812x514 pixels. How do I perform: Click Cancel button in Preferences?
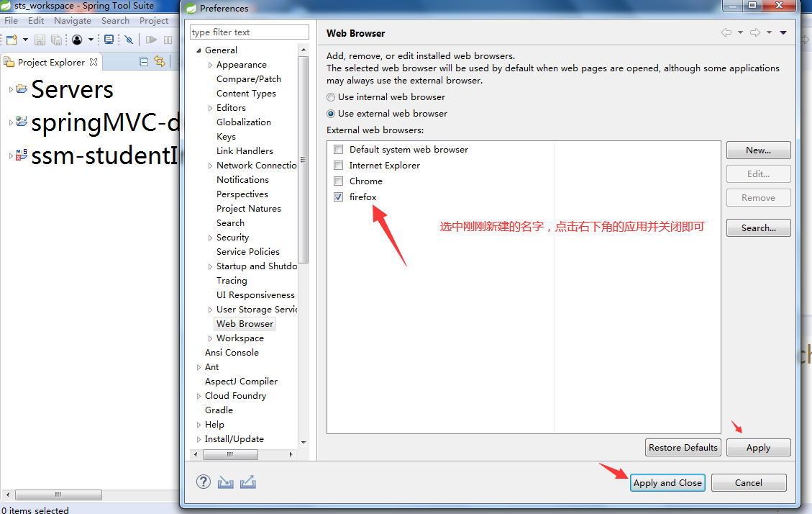coord(748,483)
